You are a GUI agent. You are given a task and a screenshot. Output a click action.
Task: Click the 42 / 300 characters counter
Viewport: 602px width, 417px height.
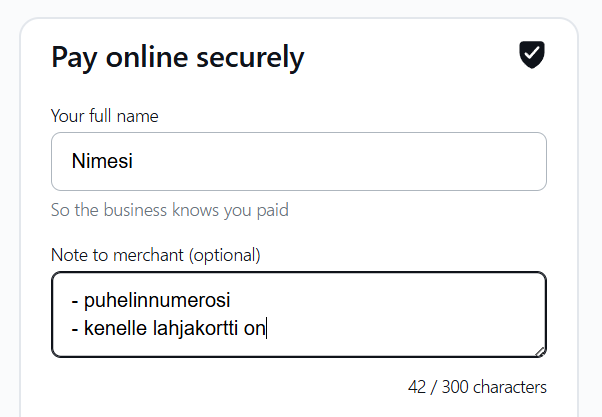pos(477,387)
